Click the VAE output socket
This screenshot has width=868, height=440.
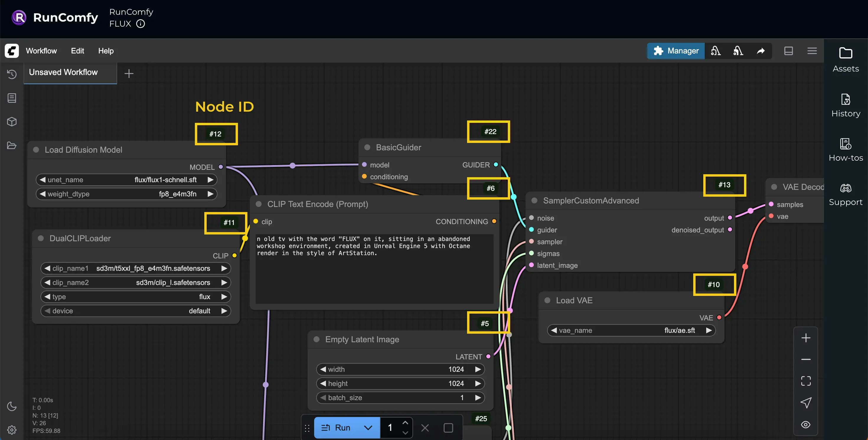click(719, 317)
